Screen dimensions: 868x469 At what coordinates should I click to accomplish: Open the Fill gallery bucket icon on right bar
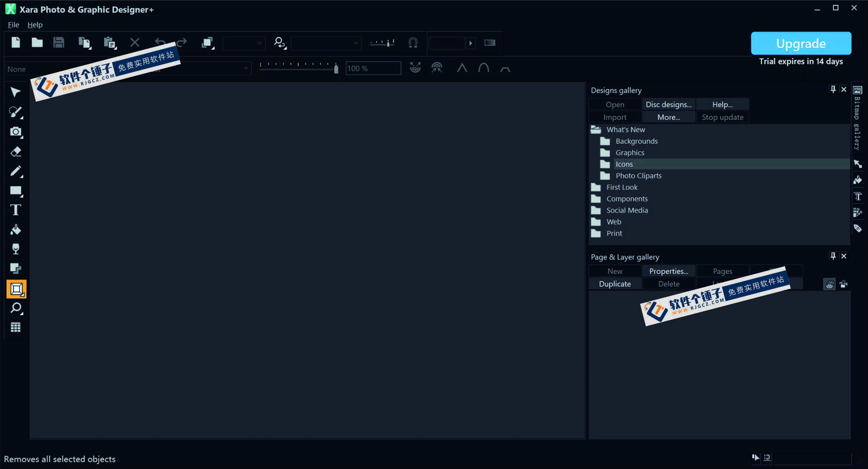[x=857, y=180]
